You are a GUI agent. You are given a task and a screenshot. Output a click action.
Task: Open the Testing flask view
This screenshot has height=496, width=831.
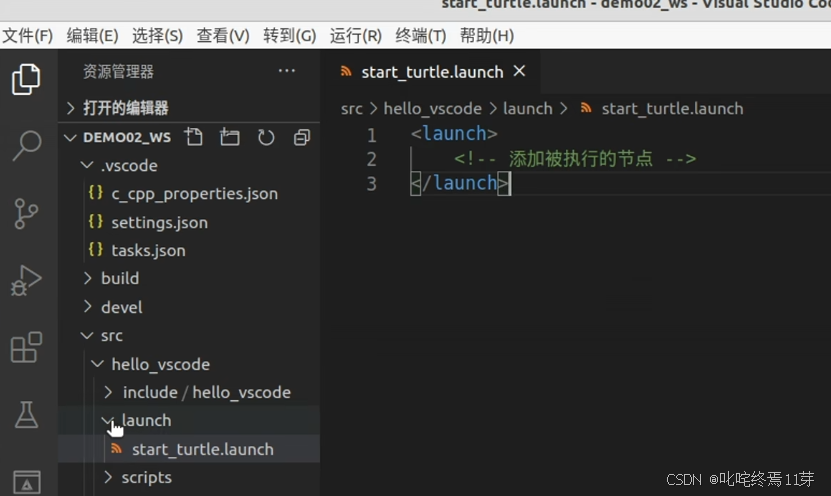pos(26,414)
